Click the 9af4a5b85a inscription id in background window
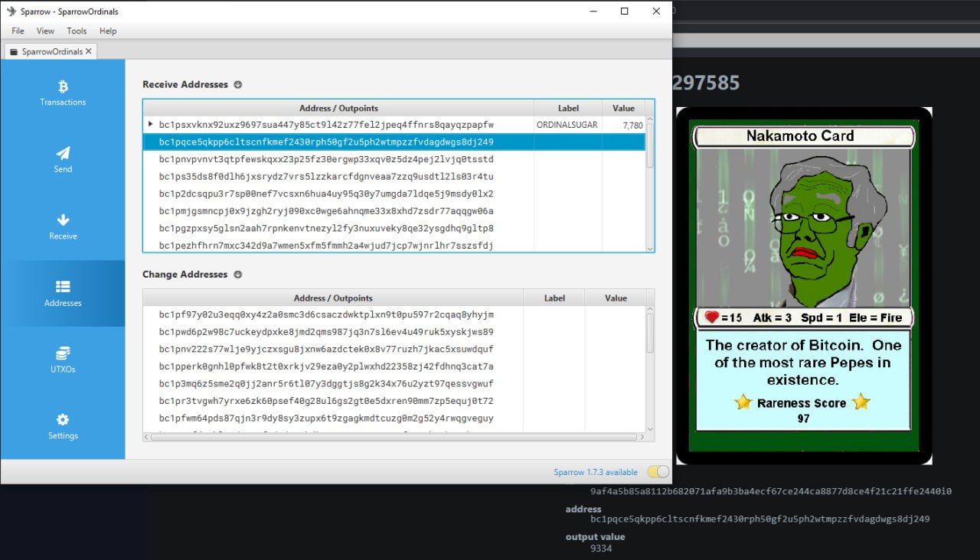 tap(771, 491)
